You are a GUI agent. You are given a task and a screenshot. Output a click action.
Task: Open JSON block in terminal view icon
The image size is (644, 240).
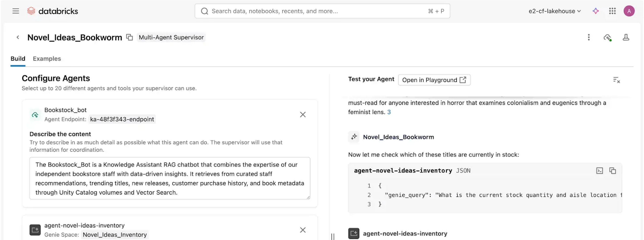point(600,171)
